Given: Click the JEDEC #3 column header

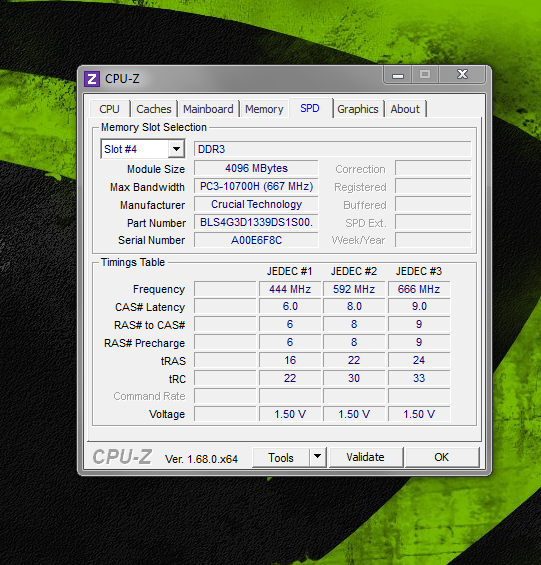Looking at the screenshot, I should point(418,271).
